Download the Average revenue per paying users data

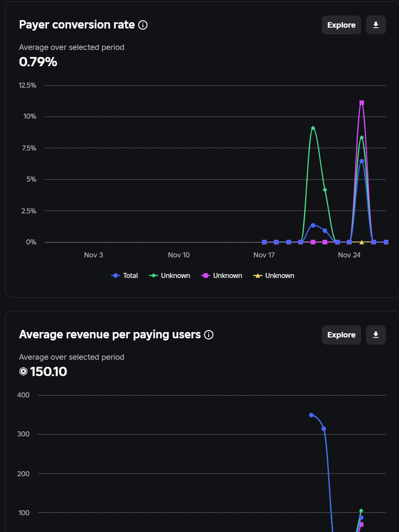coord(376,335)
